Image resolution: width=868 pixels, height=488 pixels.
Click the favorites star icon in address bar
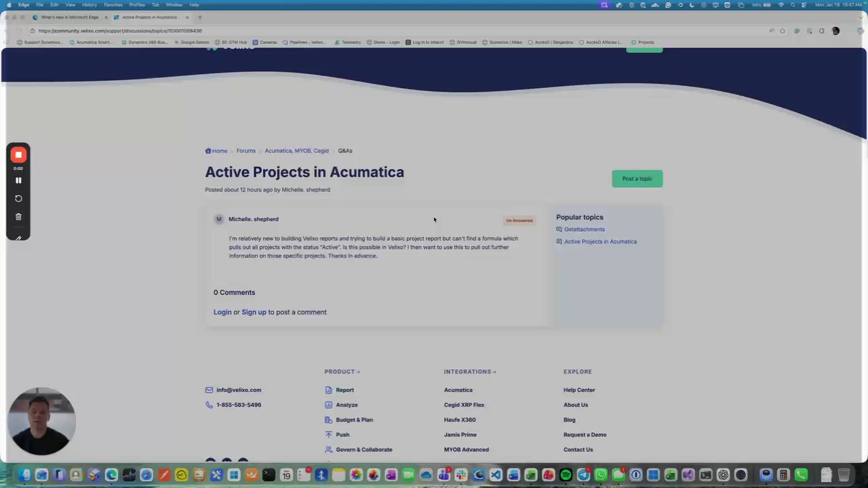pos(783,30)
